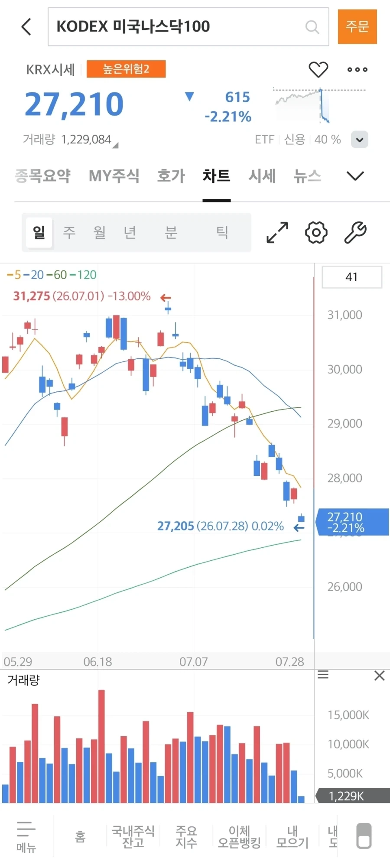The width and height of the screenshot is (390, 868).
Task: Switch to the 시세 tab
Action: click(262, 176)
